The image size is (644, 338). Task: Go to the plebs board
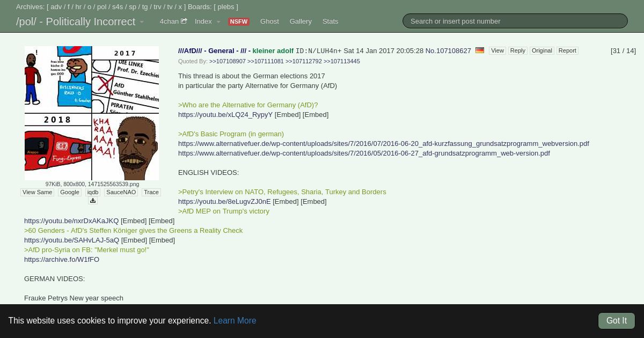point(226,7)
